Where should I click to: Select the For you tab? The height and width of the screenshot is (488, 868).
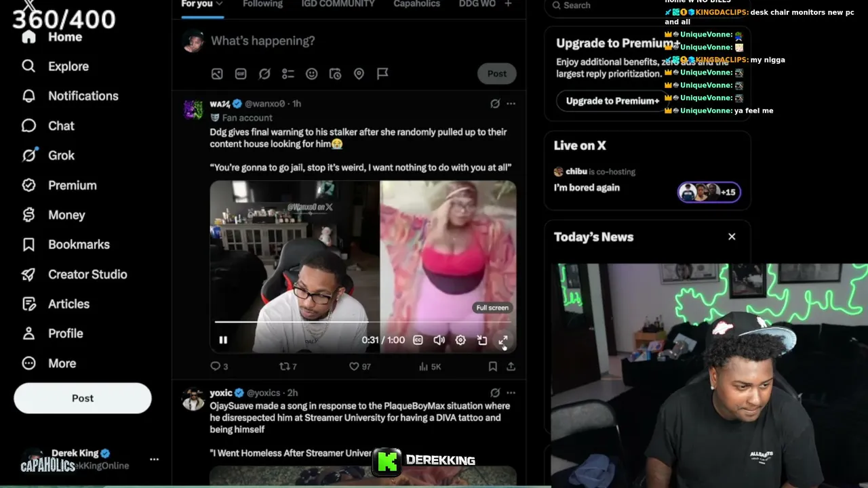[x=197, y=4]
